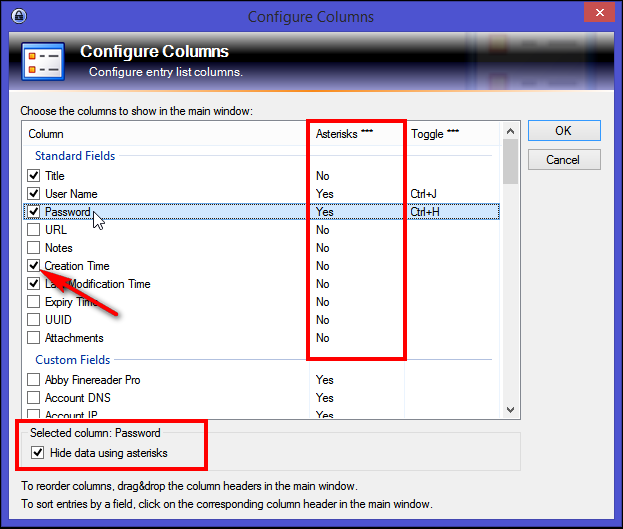The height and width of the screenshot is (529, 623).
Task: Select the Attachments row label
Action: pyautogui.click(x=74, y=338)
